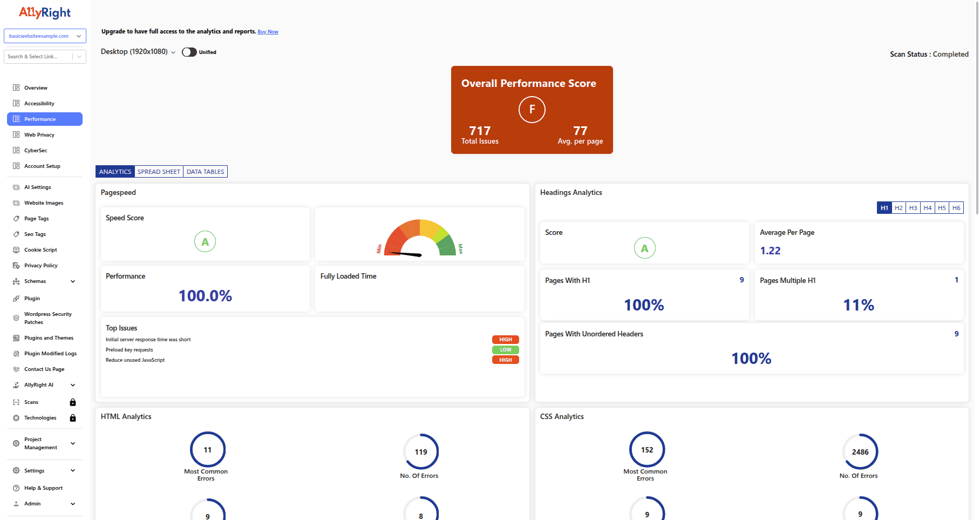980x520 pixels.
Task: Click the Website Images sidebar icon
Action: pos(16,202)
